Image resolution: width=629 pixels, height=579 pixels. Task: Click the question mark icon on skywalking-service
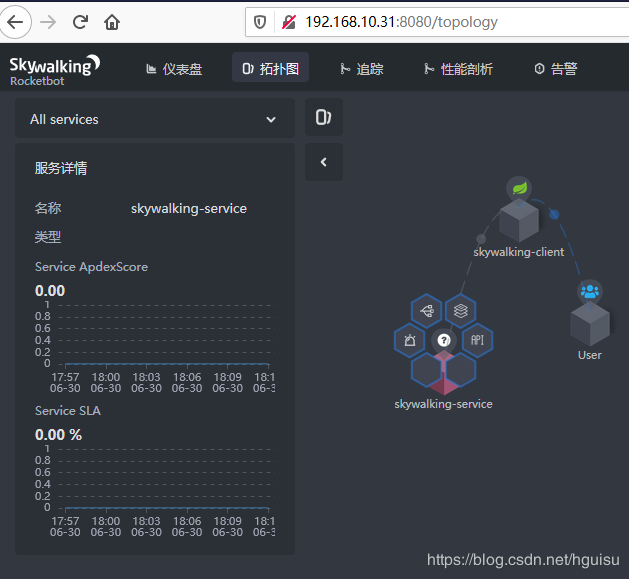444,341
